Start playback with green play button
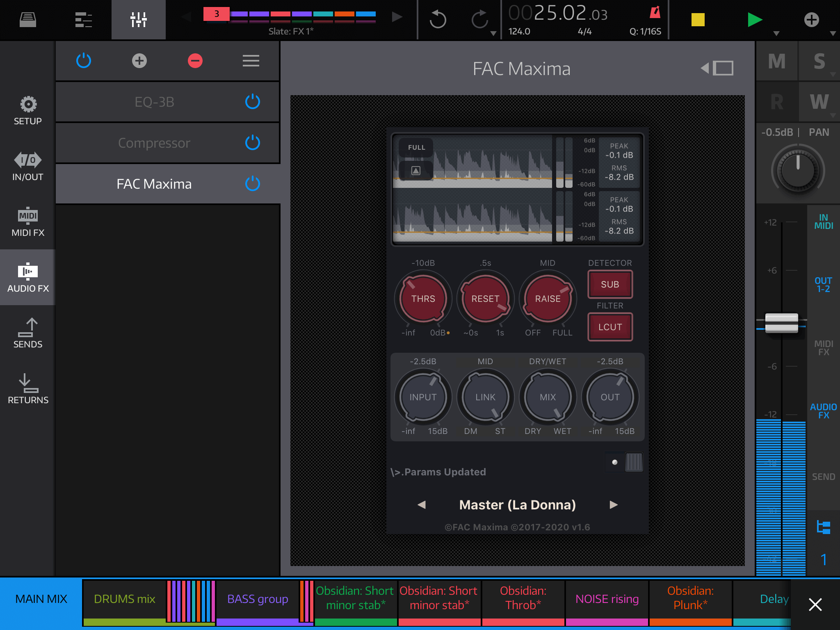 (754, 19)
